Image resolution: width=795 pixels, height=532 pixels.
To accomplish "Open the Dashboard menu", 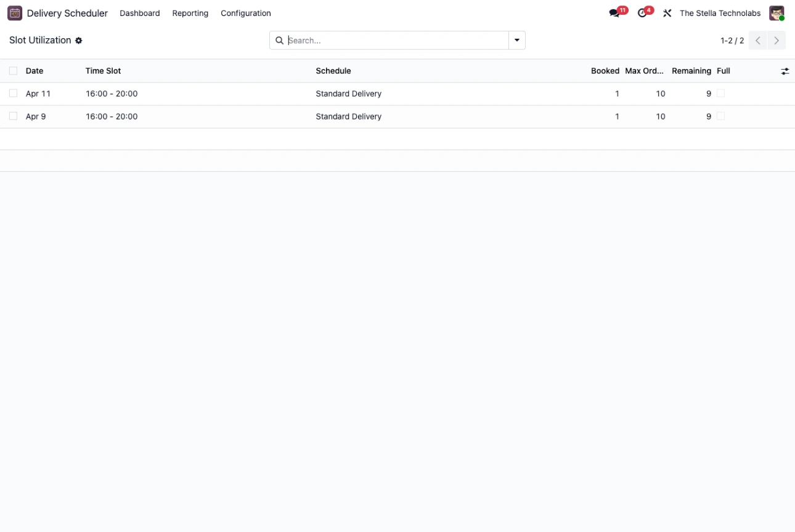I will tap(139, 13).
